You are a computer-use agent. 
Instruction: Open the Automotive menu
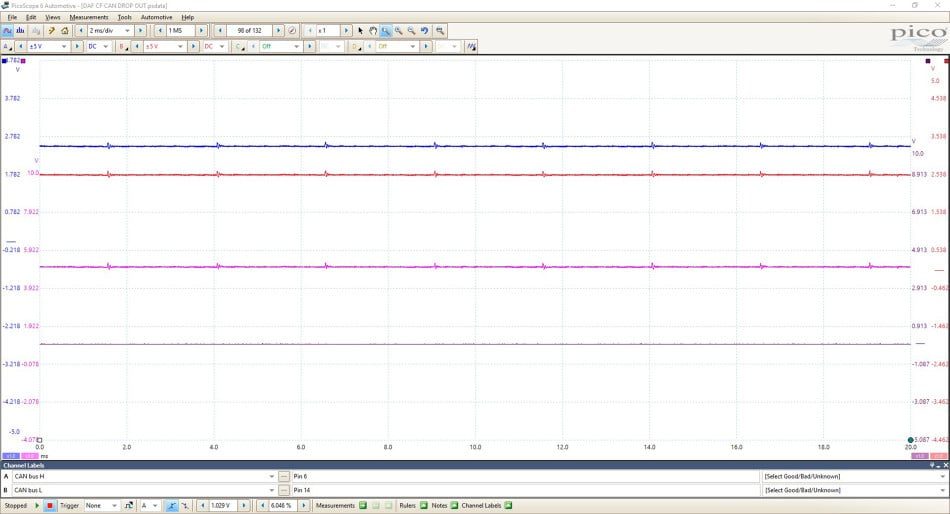[x=156, y=18]
